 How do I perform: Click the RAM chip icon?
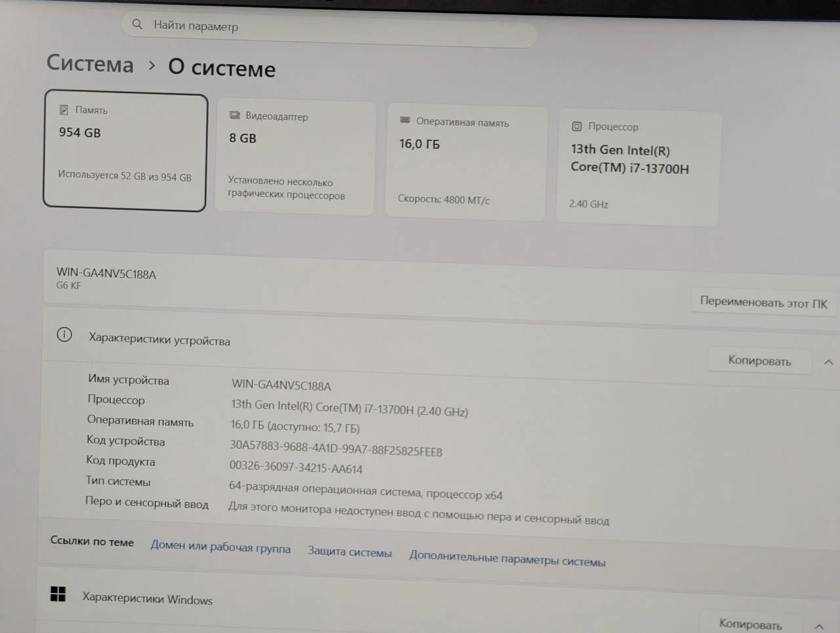[x=405, y=120]
